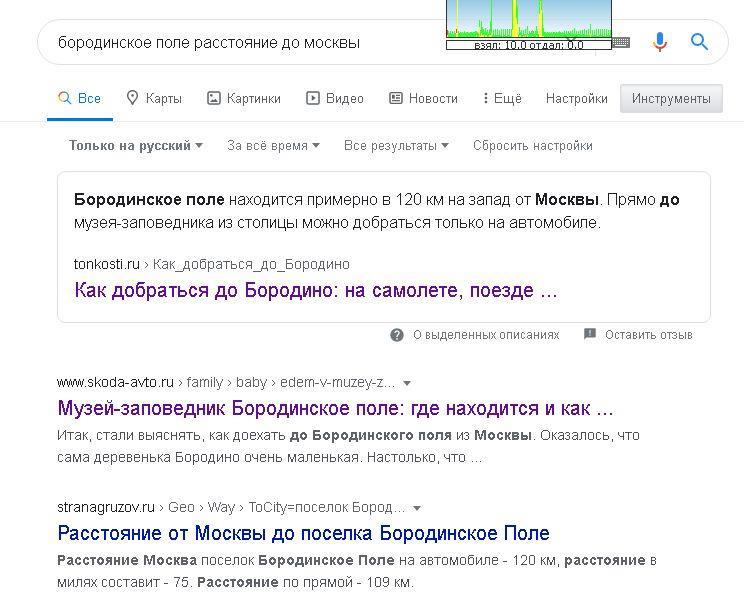Screen dimensions: 744x611
Task: Go to the Новости tab
Action: 423,98
